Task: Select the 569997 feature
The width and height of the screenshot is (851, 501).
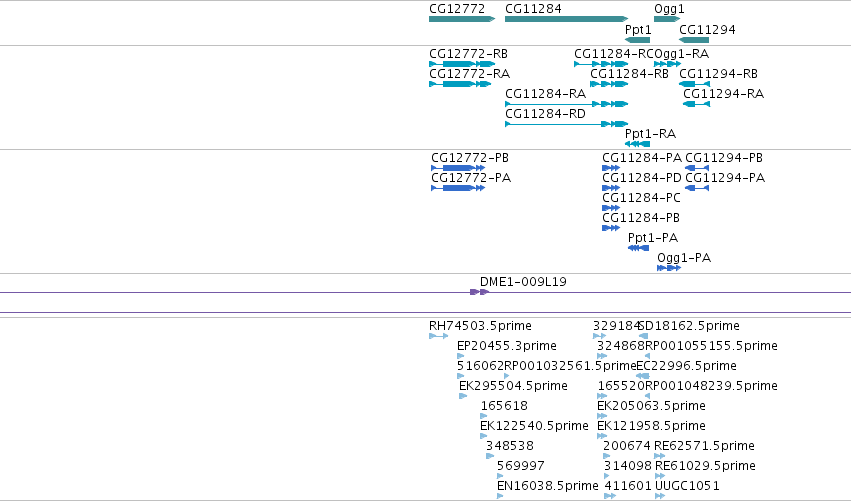Action: pos(500,477)
